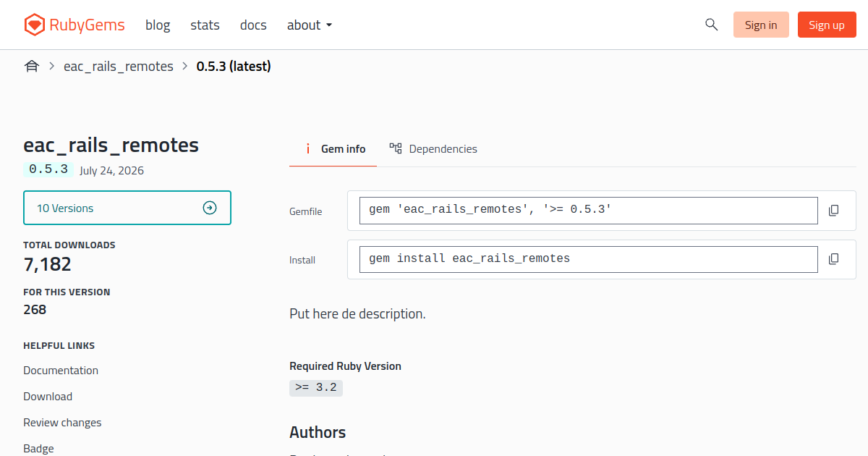This screenshot has height=456, width=868.
Task: Open the docs page
Action: coord(253,25)
